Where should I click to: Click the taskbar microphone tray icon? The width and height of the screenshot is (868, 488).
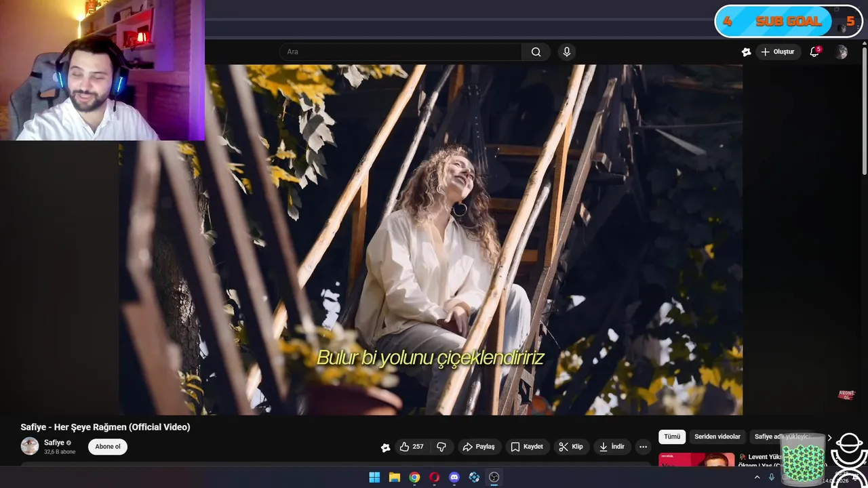[x=772, y=477]
